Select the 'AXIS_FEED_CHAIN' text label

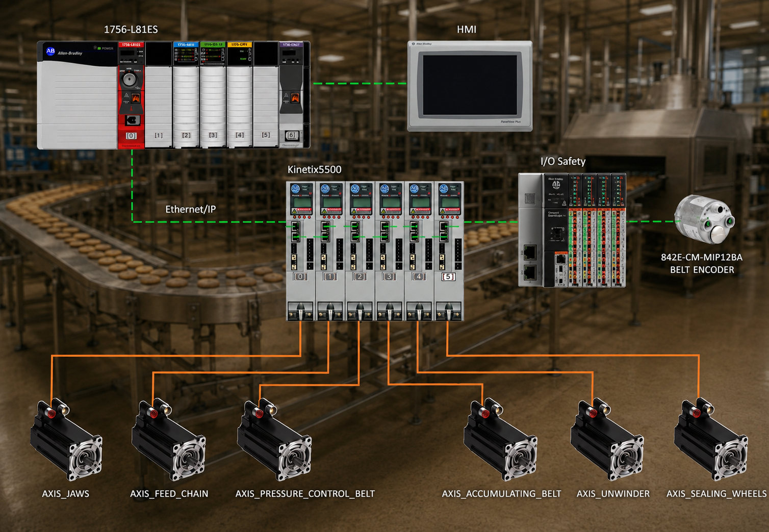point(169,494)
